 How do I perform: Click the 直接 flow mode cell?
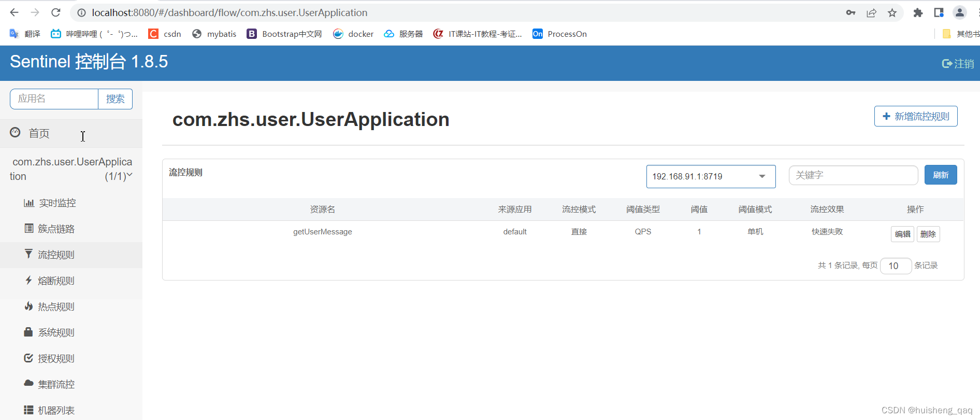(579, 232)
